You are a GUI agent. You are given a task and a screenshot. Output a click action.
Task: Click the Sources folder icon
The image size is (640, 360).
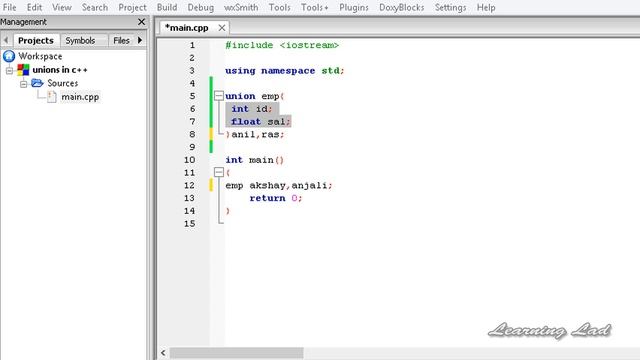point(37,83)
